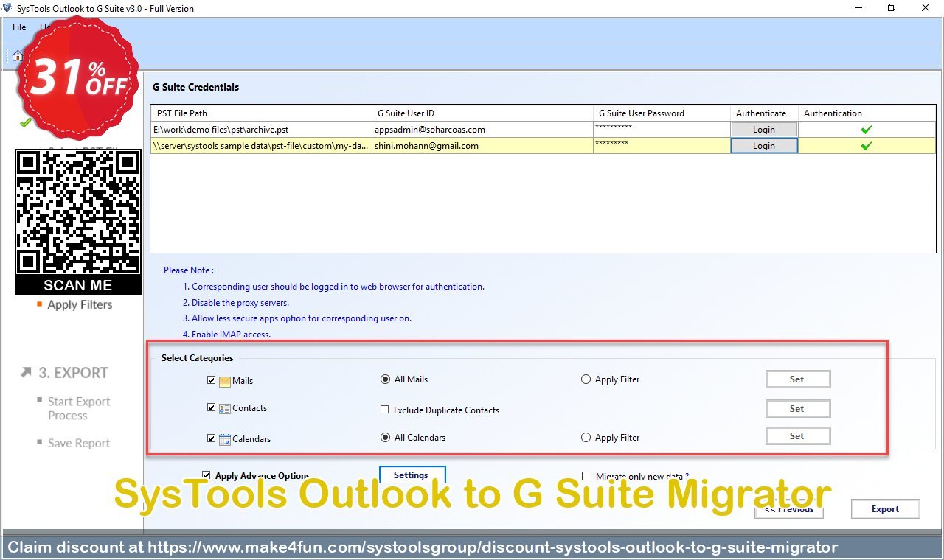Click the Authentication column header
The height and width of the screenshot is (560, 944).
[867, 113]
